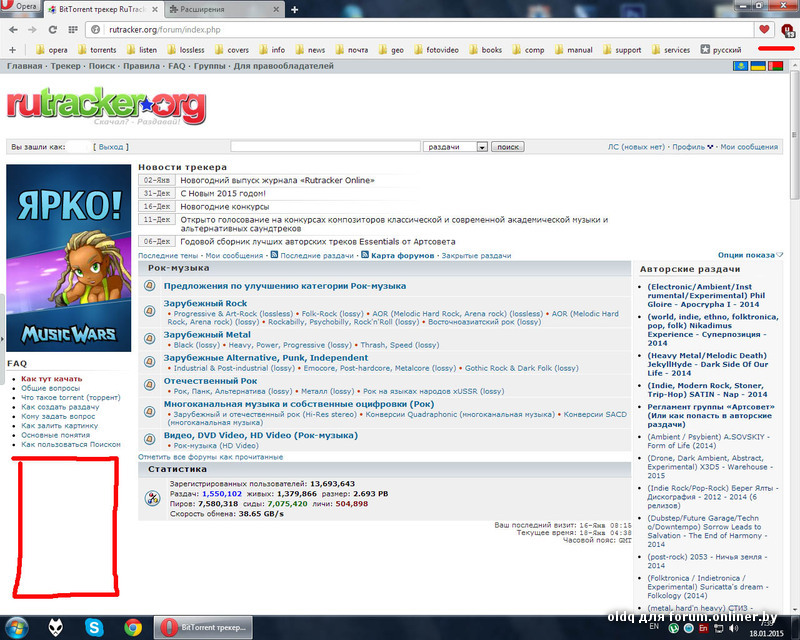
Task: Click the rutracker.org logo
Action: 106,107
